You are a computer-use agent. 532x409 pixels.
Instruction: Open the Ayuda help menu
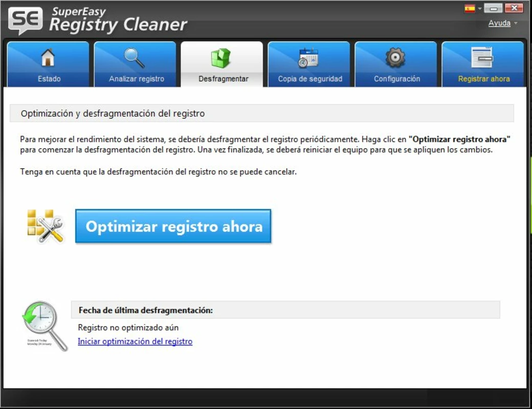pyautogui.click(x=499, y=23)
